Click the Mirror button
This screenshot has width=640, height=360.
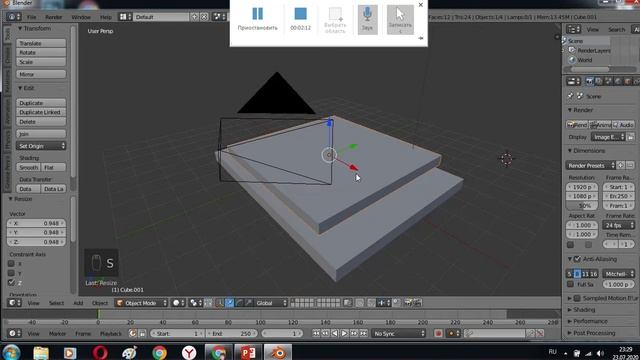(x=41, y=74)
